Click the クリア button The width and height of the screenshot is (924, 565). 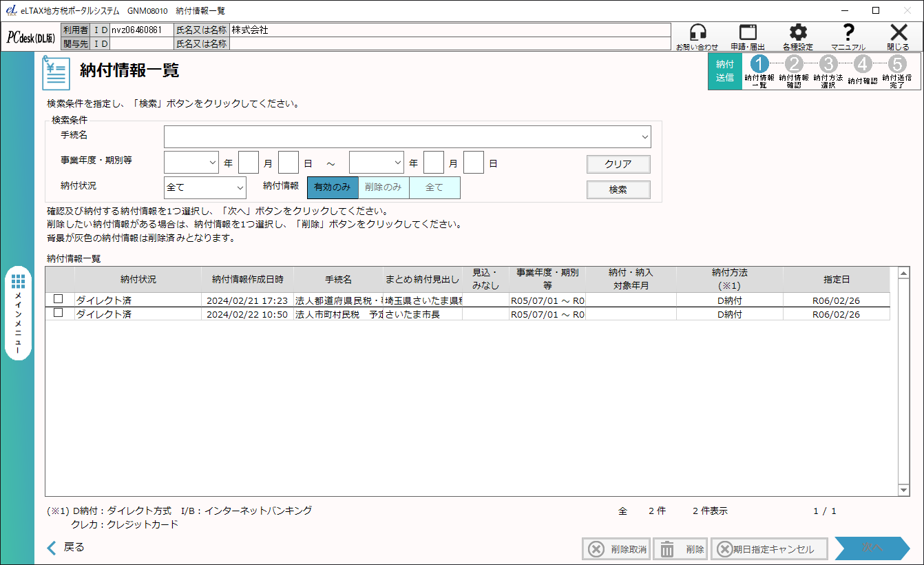[x=618, y=164]
